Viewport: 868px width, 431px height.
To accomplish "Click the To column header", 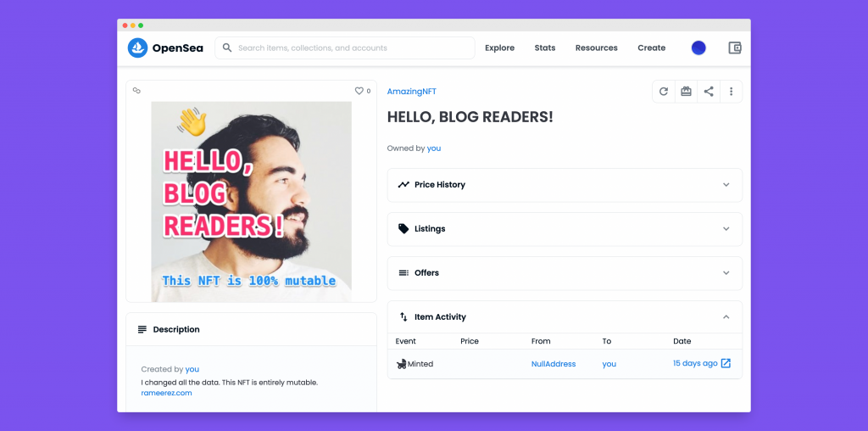I will pos(607,341).
